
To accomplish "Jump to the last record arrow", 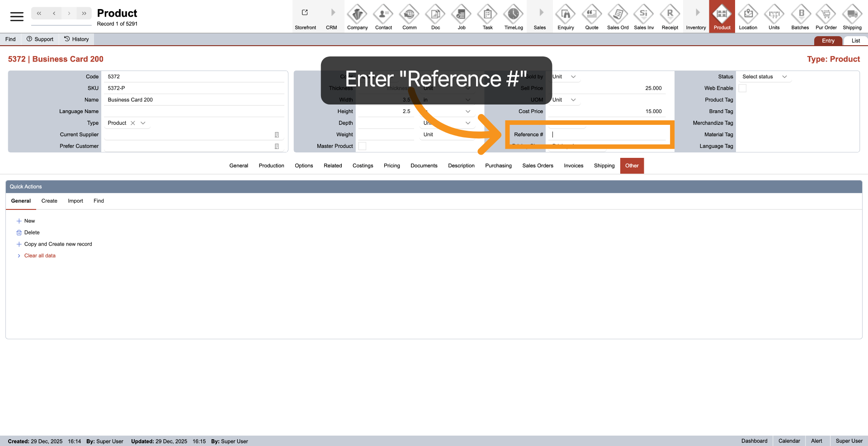I will click(84, 14).
